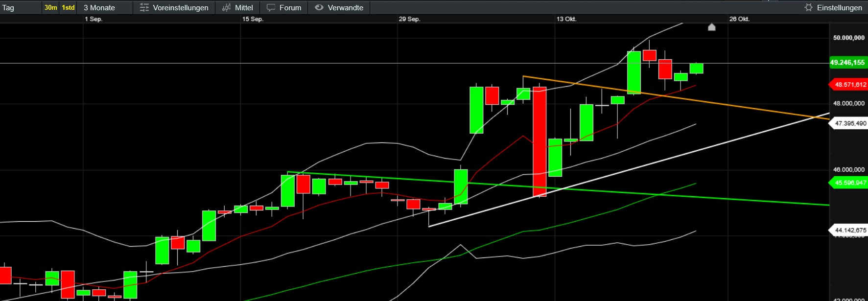Click the green 45.596,947 price arrow tag
The height and width of the screenshot is (301, 868).
pyautogui.click(x=849, y=183)
